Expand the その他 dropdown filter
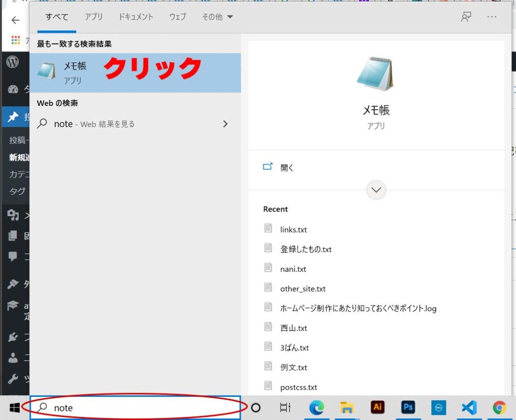This screenshot has height=420, width=516. point(217,17)
